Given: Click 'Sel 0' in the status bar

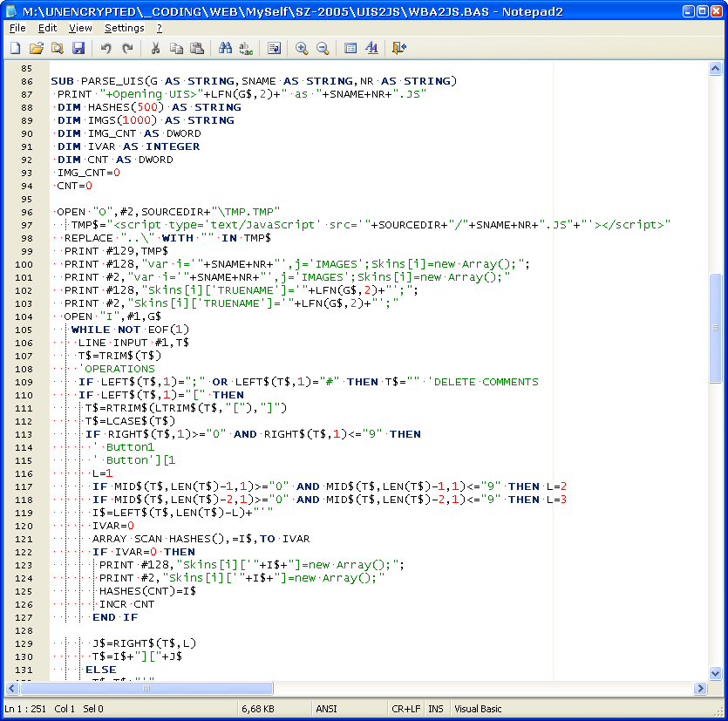Looking at the screenshot, I should (x=93, y=709).
